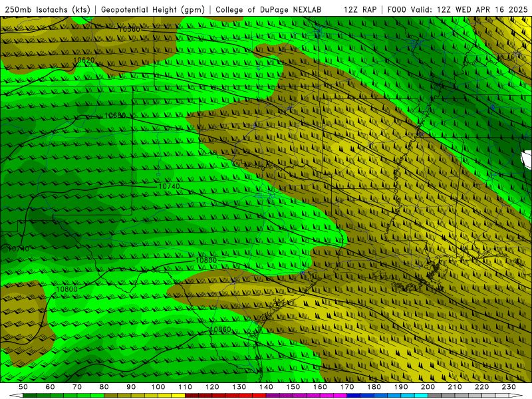The height and width of the screenshot is (399, 532).
Task: Click the 210 label on the color scale
Action: [455, 387]
